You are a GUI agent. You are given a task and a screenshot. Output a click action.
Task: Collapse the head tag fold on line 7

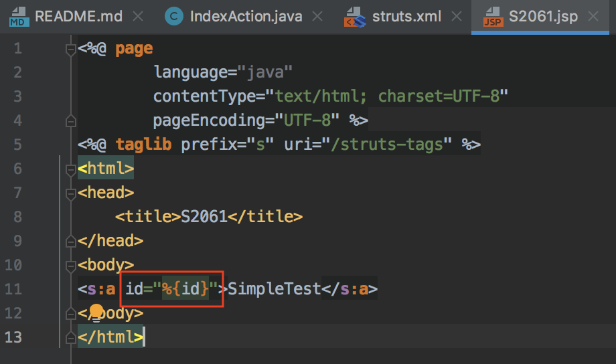tap(71, 194)
